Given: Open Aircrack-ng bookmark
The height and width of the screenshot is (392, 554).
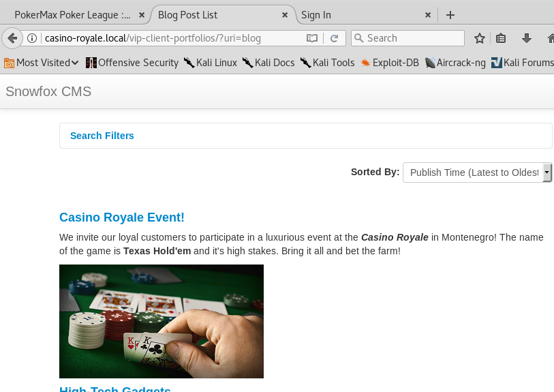Looking at the screenshot, I should tap(455, 63).
